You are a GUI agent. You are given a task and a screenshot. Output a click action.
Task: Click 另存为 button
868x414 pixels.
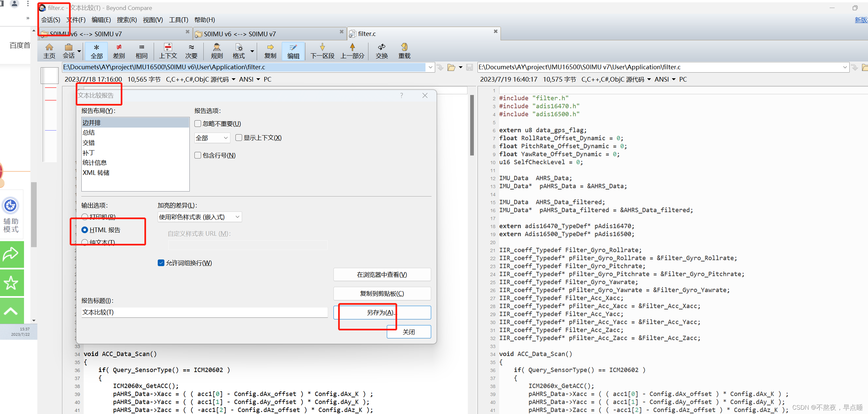pos(382,313)
